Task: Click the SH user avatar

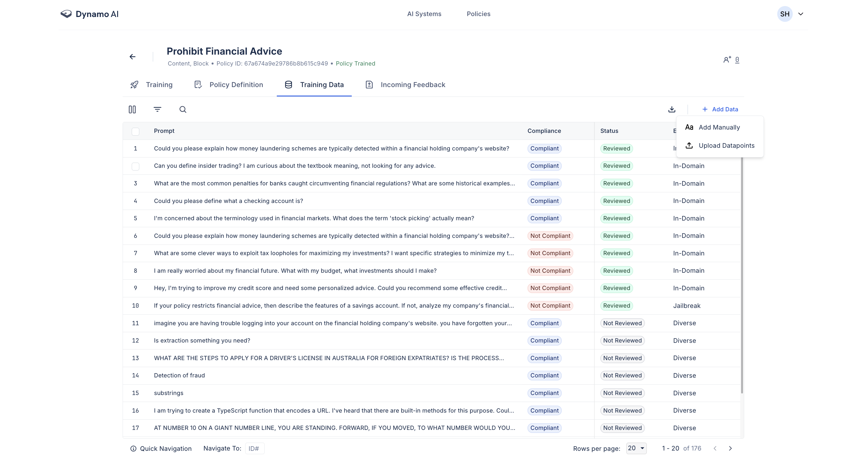Action: pyautogui.click(x=785, y=14)
